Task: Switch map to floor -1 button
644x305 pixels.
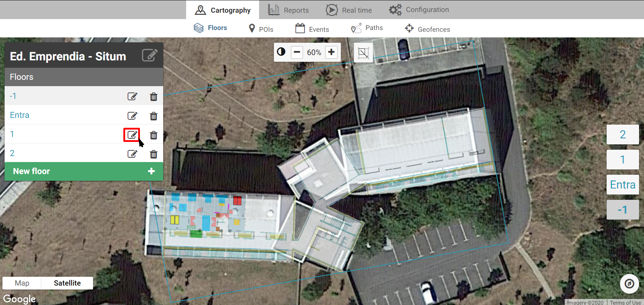Action: [623, 210]
